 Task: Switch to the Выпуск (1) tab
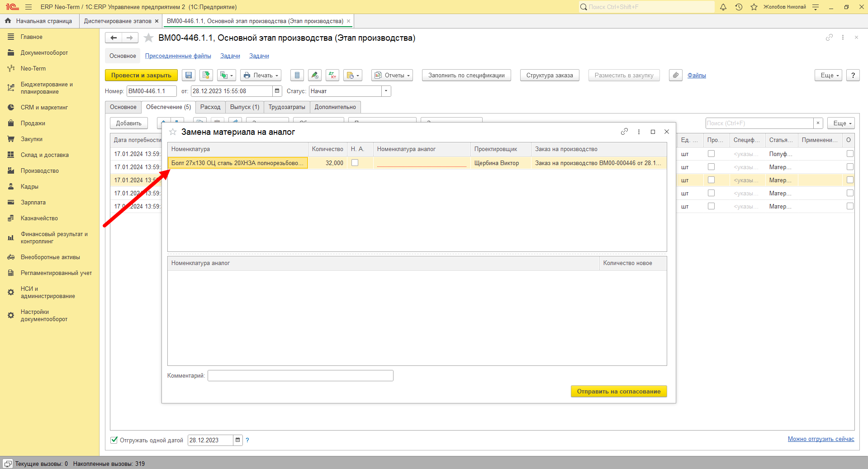(245, 107)
